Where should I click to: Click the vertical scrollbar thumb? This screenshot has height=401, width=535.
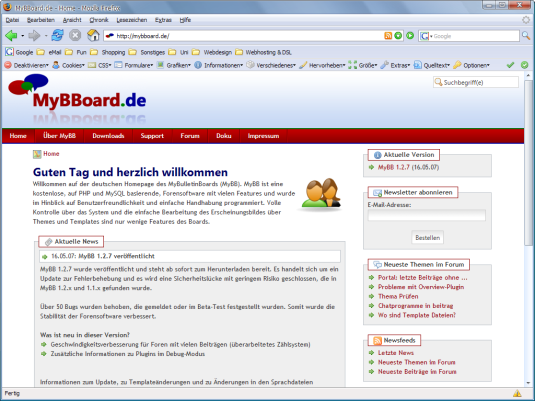(x=529, y=162)
